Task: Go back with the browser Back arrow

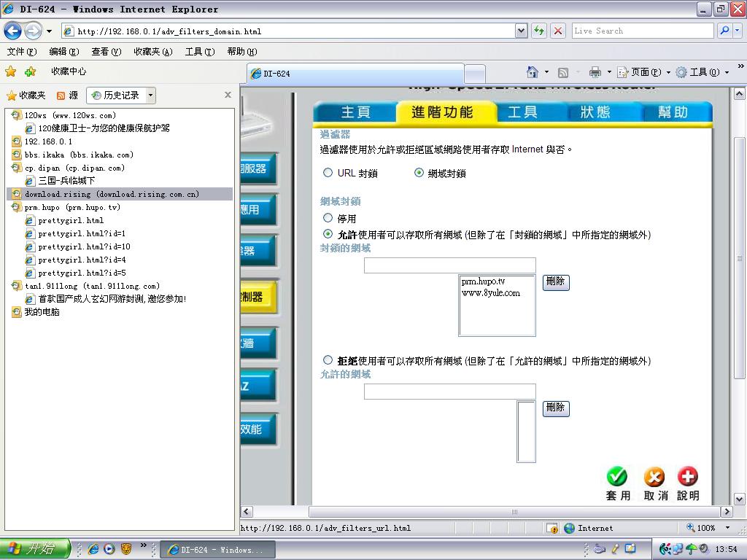Action: coord(12,31)
